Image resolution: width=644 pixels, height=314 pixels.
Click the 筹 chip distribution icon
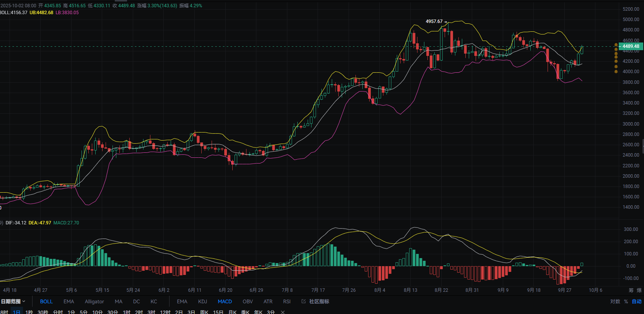(631, 290)
